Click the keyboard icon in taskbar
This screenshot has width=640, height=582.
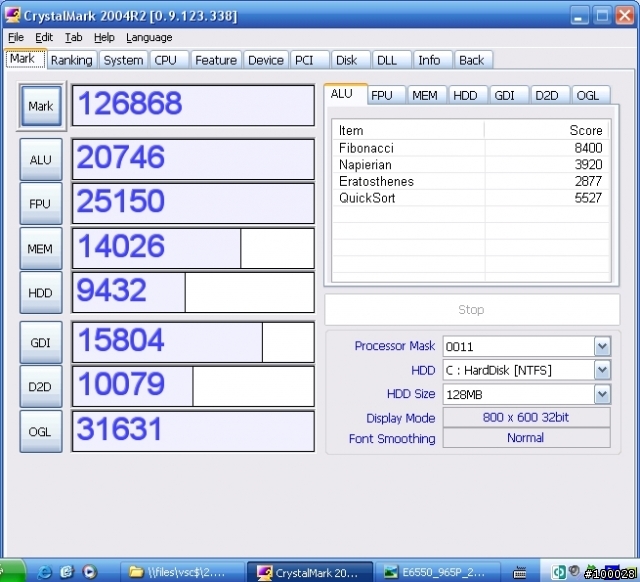coord(520,573)
